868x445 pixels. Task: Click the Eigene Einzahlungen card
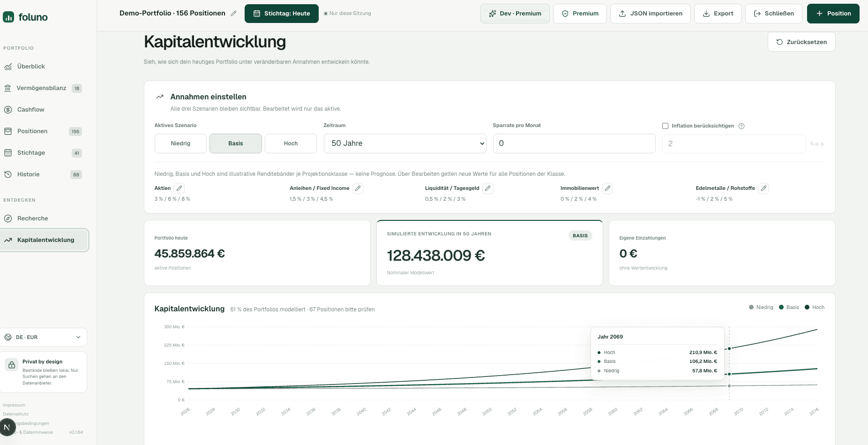coord(722,253)
